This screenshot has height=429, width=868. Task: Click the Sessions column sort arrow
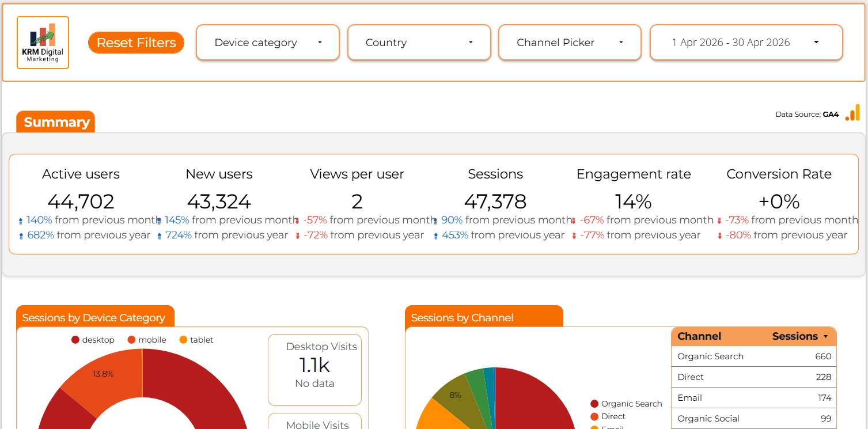(x=825, y=336)
